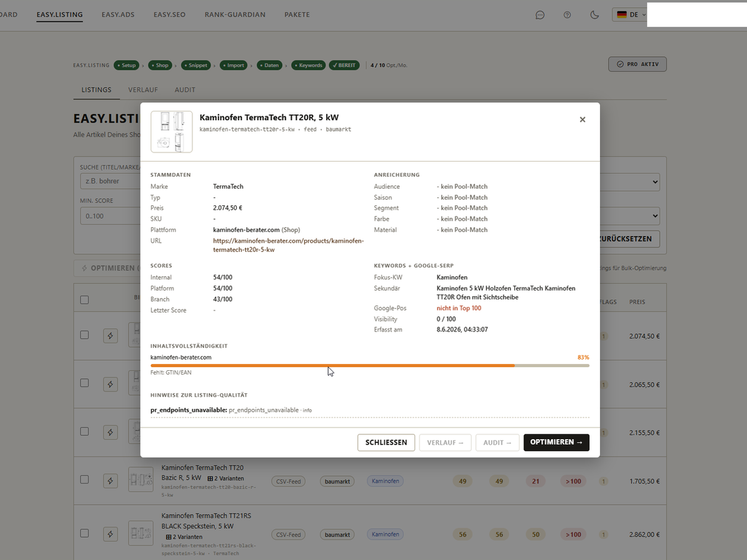Click lightning optimize icon in 1.705,50 € row
Viewport: 747px width, 560px height.
110,480
